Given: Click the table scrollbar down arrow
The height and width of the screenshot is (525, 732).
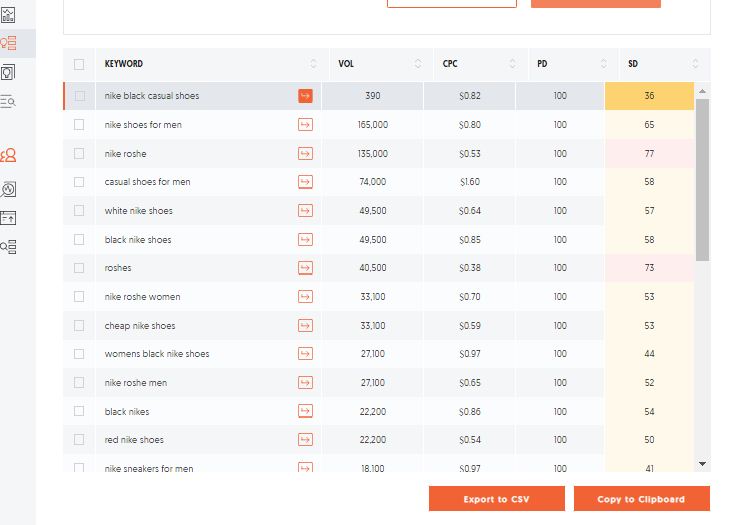Looking at the screenshot, I should click(702, 464).
